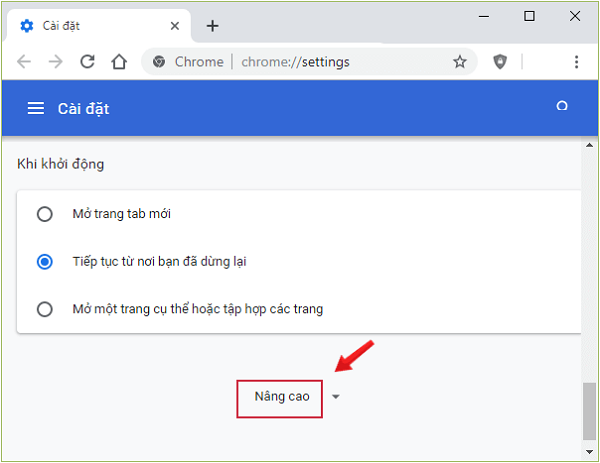Open the settings hamburger menu
Viewport: 600px width, 463px height.
pos(36,108)
